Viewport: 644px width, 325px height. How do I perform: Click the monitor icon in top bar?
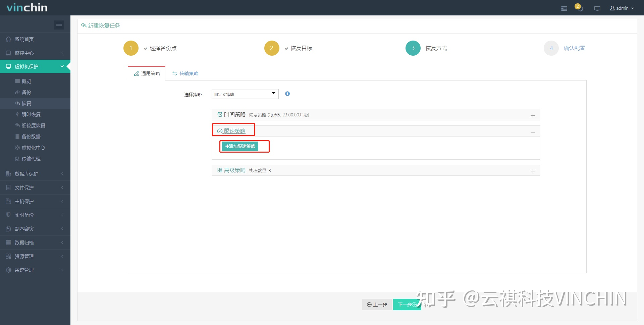[597, 8]
